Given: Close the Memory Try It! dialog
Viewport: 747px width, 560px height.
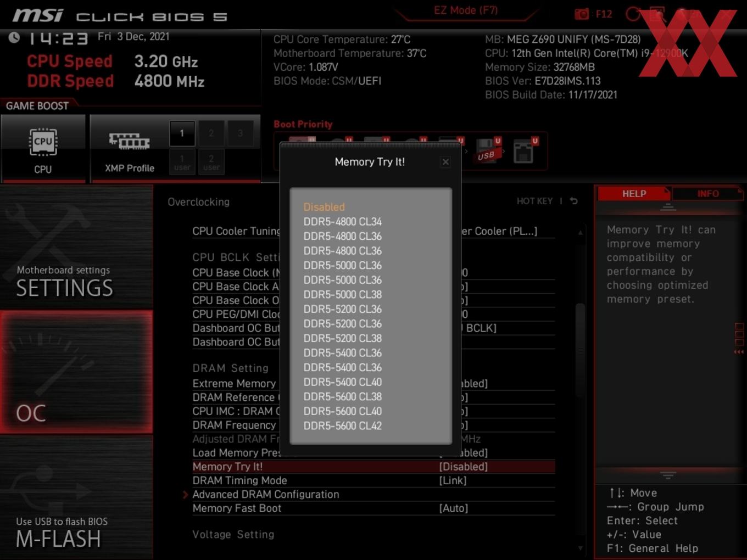Looking at the screenshot, I should pyautogui.click(x=445, y=162).
